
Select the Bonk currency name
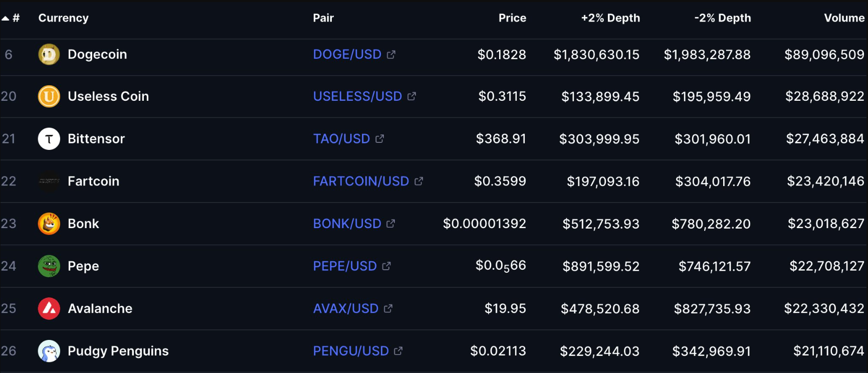[x=83, y=224]
